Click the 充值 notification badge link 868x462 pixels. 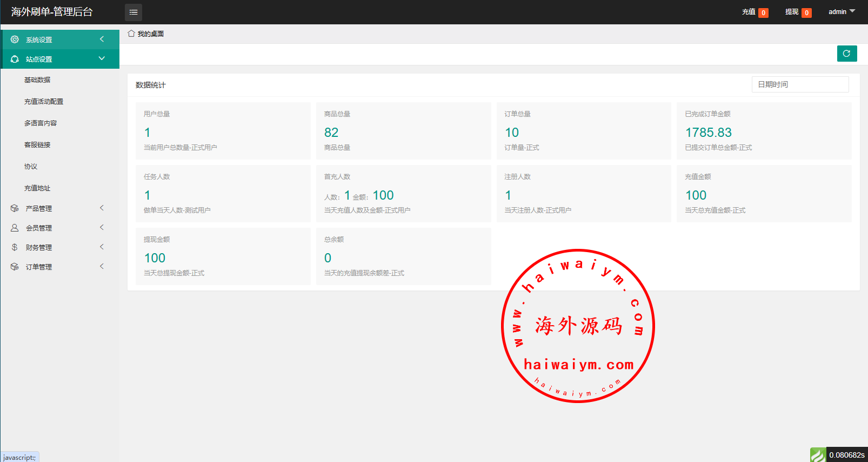tap(755, 12)
